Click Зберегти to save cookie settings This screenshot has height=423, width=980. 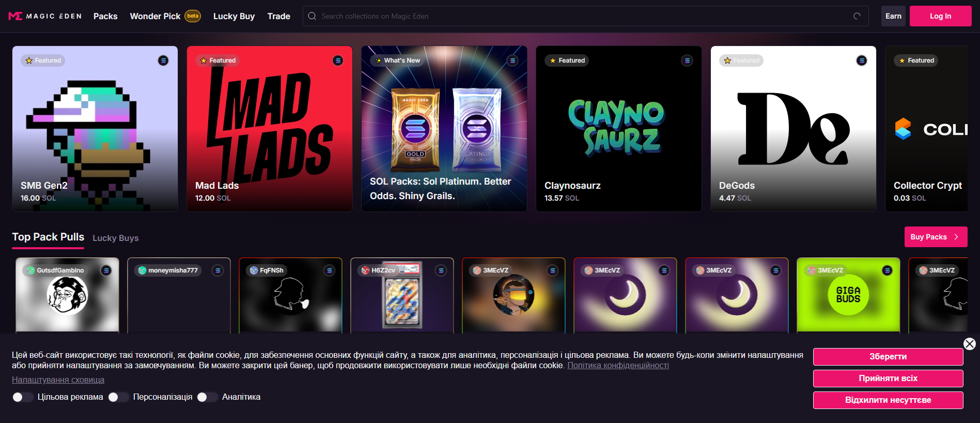(x=888, y=357)
